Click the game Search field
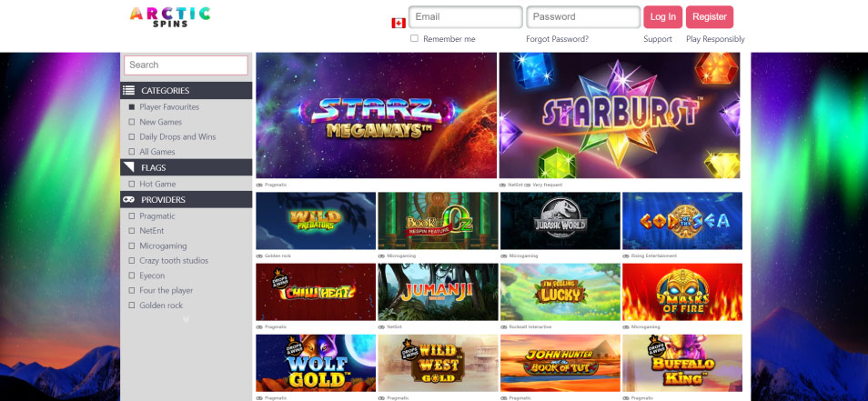Viewport: 868px width, 401px height. click(x=186, y=65)
